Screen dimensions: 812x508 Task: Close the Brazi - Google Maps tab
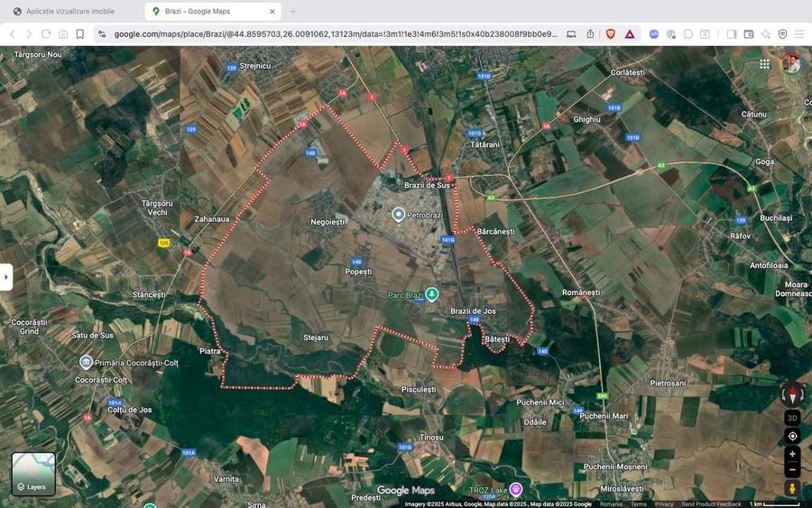272,12
